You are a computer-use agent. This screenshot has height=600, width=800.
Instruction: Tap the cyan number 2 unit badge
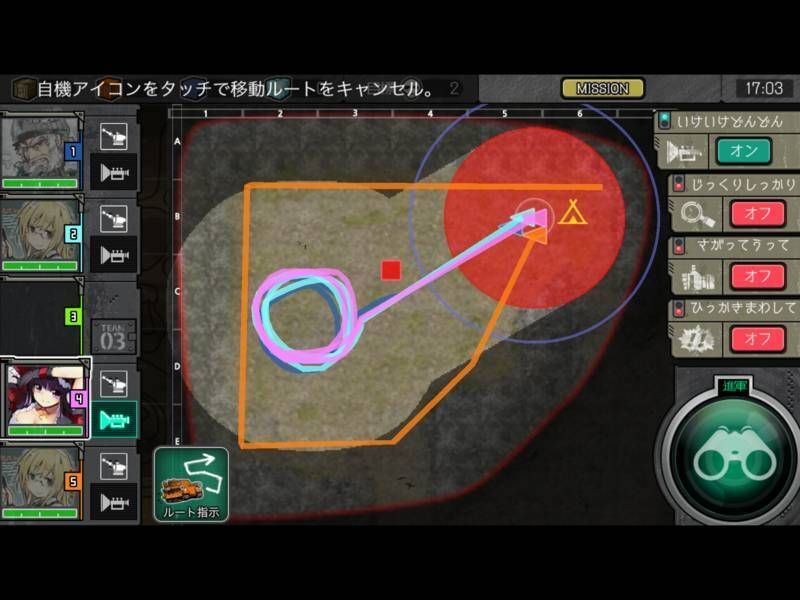coord(72,234)
